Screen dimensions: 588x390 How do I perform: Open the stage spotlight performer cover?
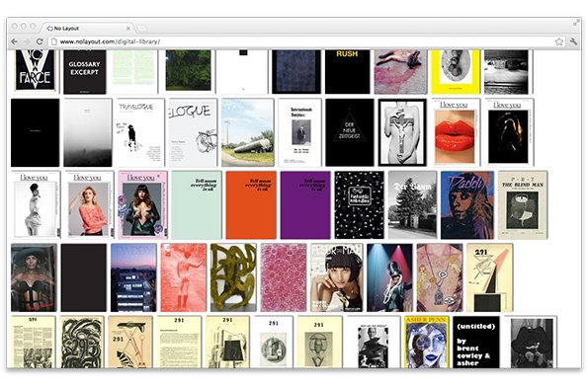[x=389, y=277]
